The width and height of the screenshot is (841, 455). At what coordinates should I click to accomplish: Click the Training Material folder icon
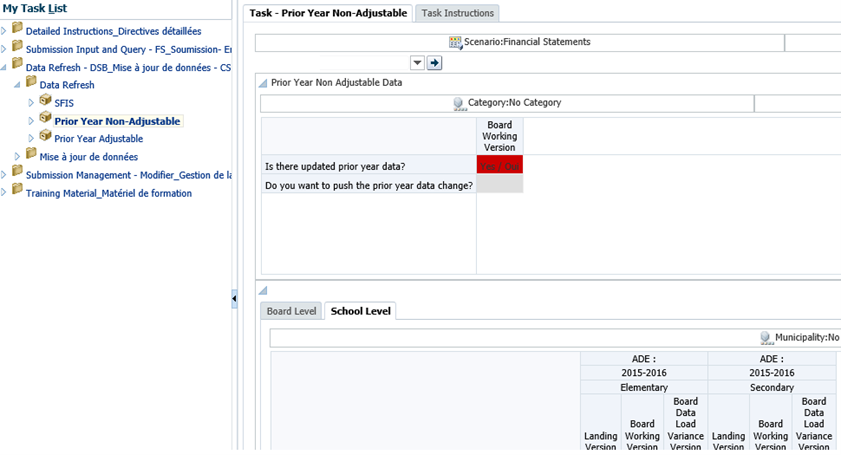coord(17,189)
